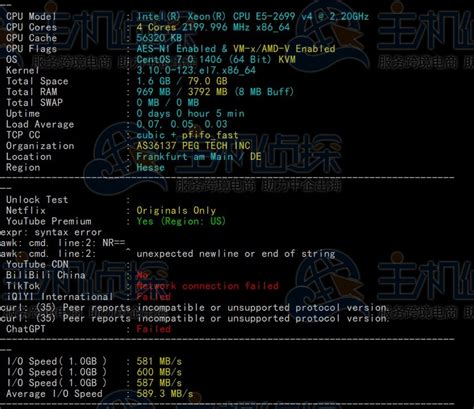Click the AS36137 PEG TECH INC organization
The image size is (474, 409).
click(193, 146)
